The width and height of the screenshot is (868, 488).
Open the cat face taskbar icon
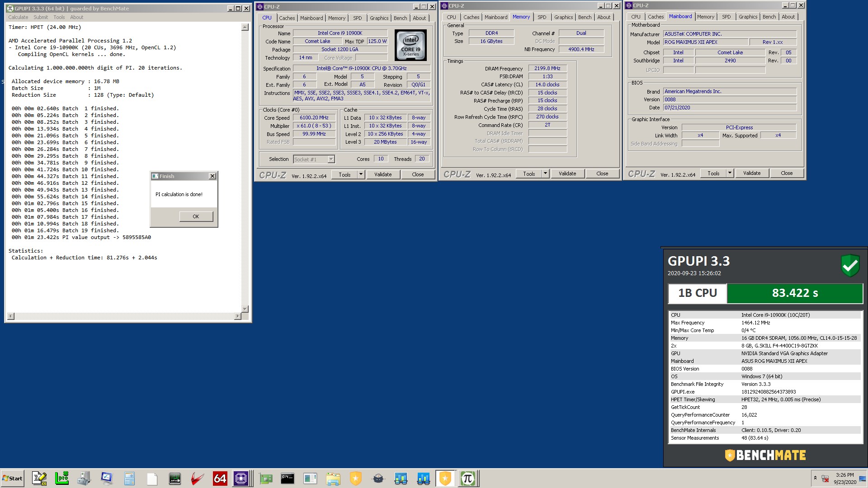click(x=378, y=478)
